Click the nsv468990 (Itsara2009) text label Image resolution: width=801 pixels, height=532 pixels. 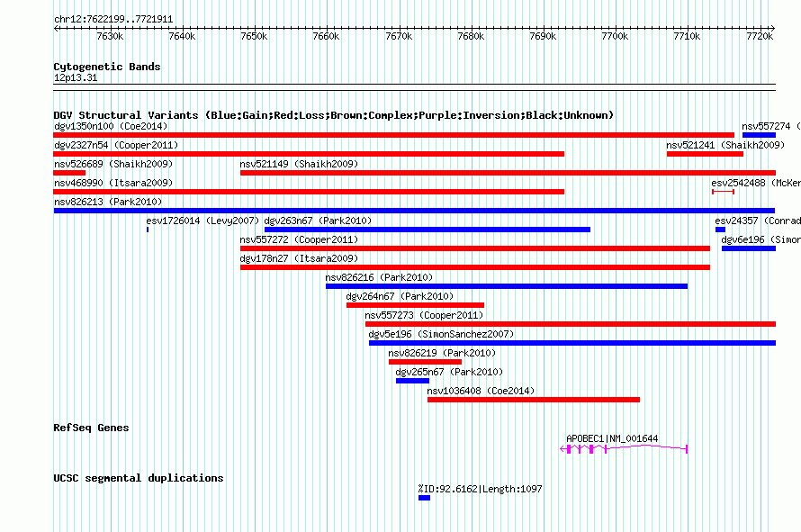click(113, 183)
